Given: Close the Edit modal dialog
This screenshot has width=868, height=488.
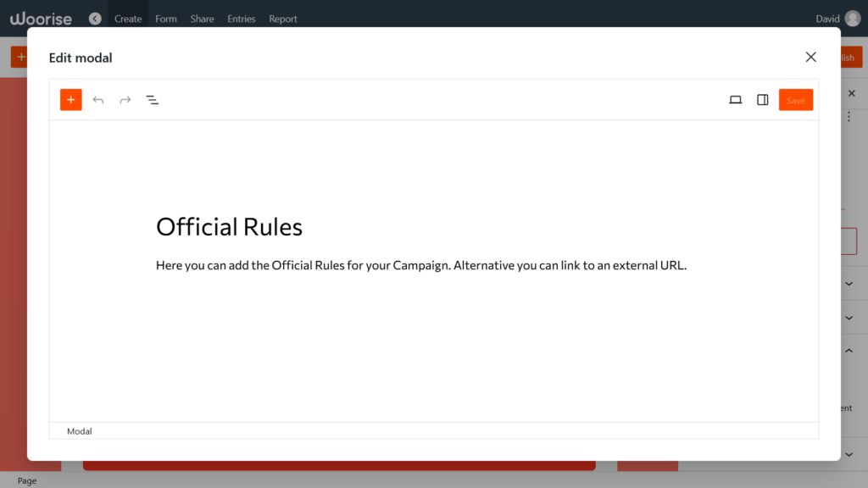Looking at the screenshot, I should [x=810, y=57].
